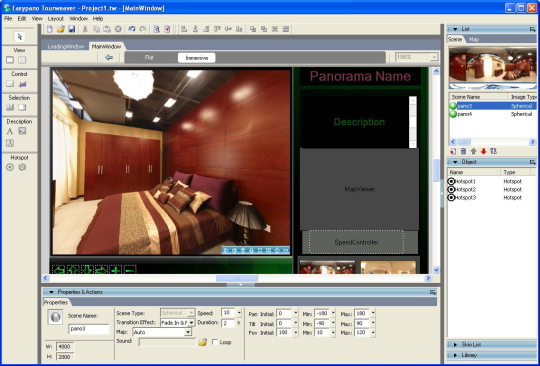Open the Window menu
The width and height of the screenshot is (540, 366).
click(78, 19)
